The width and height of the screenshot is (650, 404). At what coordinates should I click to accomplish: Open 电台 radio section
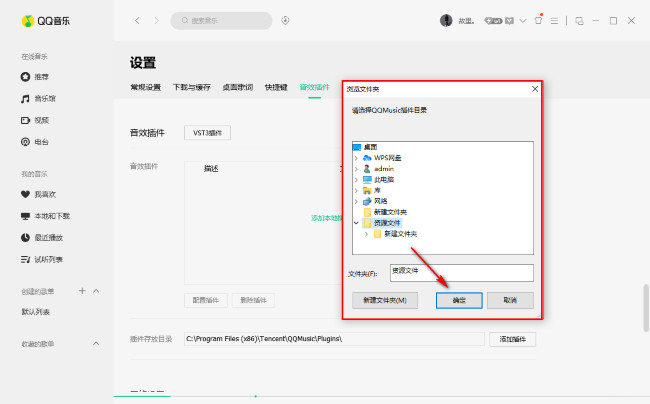click(40, 142)
